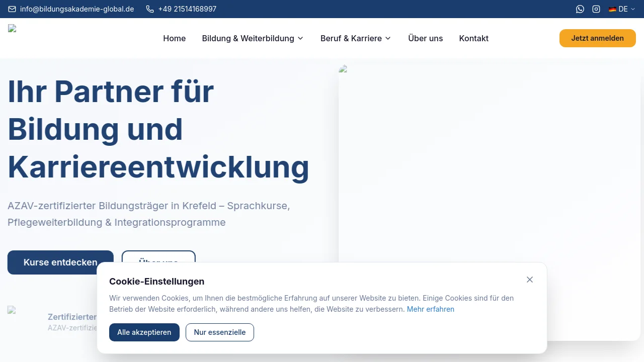Click the site logo in the header
Screen dimensions: 644x362
coord(13,29)
